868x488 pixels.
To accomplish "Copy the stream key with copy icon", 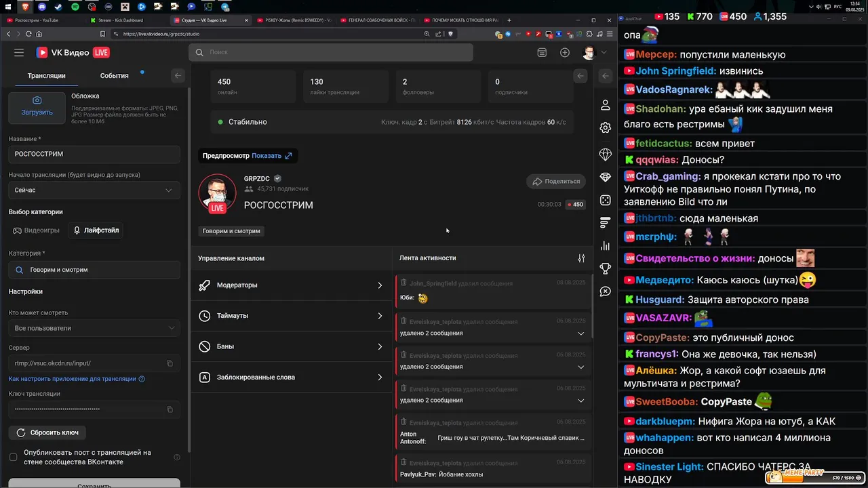I will 170,409.
